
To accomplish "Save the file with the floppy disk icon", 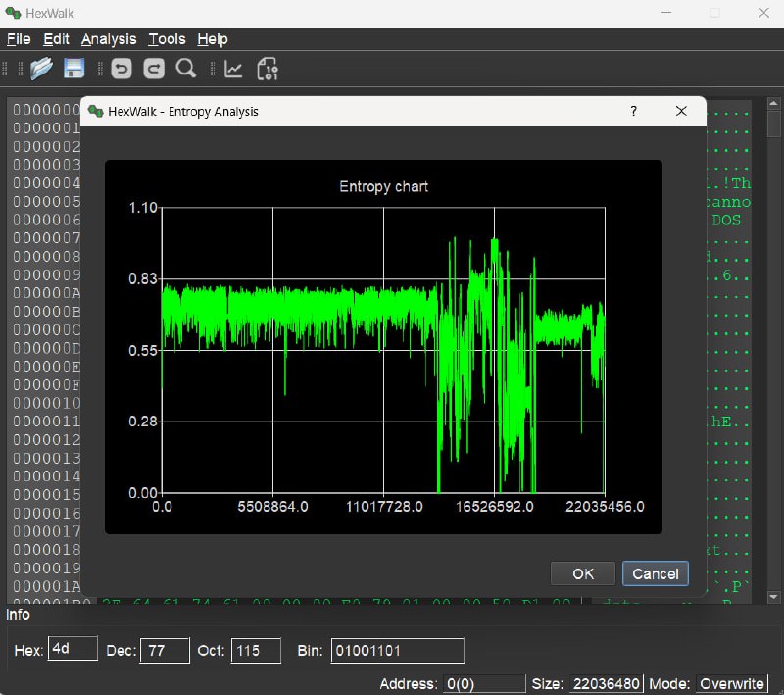I will click(73, 69).
